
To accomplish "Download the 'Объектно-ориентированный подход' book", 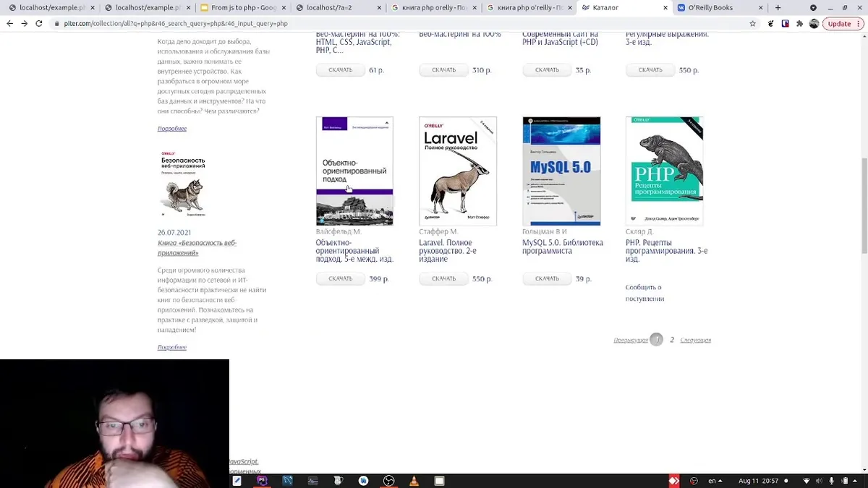I will pos(340,278).
